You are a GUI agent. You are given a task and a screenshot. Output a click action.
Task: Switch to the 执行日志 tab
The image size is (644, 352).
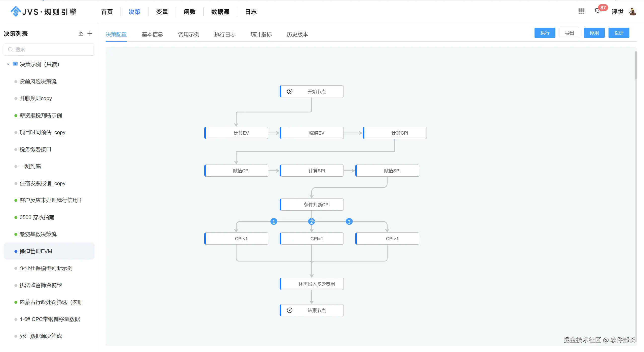(225, 34)
